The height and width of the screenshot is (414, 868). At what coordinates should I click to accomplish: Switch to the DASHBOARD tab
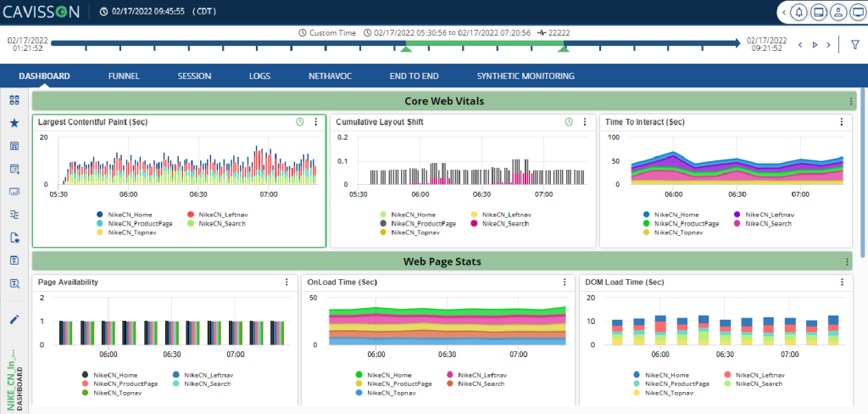pyautogui.click(x=44, y=76)
